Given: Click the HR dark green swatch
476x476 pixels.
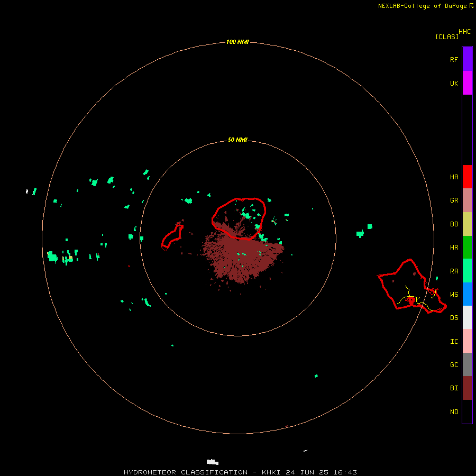Looking at the screenshot, I should 467,247.
